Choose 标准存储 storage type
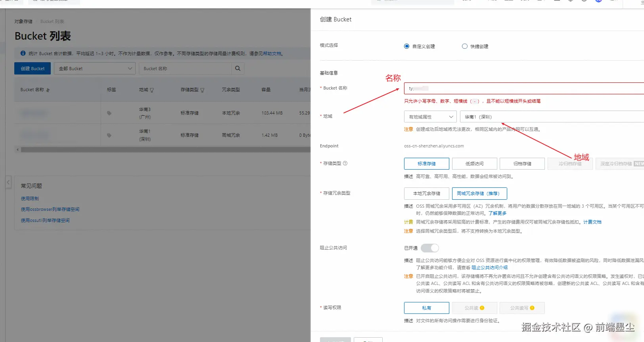 (427, 164)
